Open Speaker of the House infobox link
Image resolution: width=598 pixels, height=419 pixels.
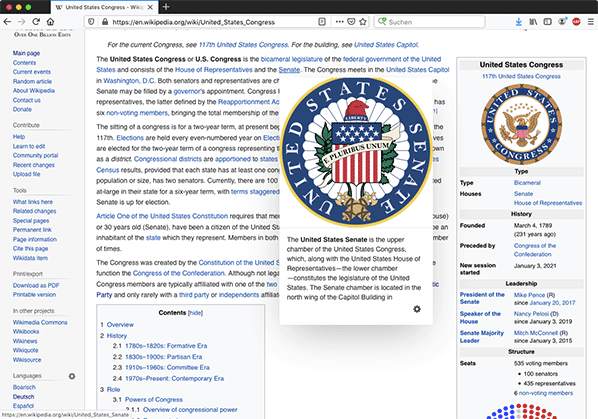click(x=480, y=318)
